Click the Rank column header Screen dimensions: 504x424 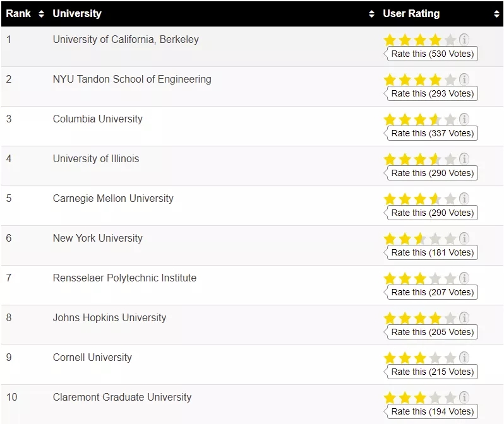point(19,14)
